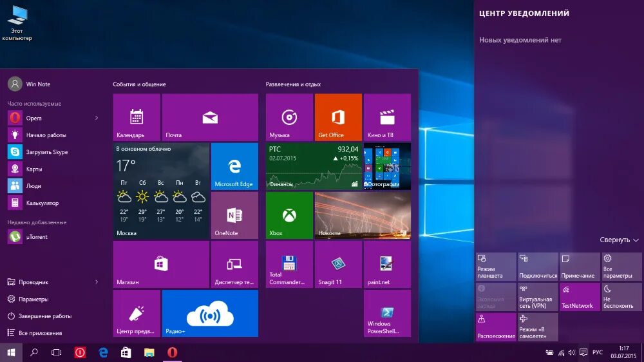Open Калькулятор app entry

click(x=53, y=202)
